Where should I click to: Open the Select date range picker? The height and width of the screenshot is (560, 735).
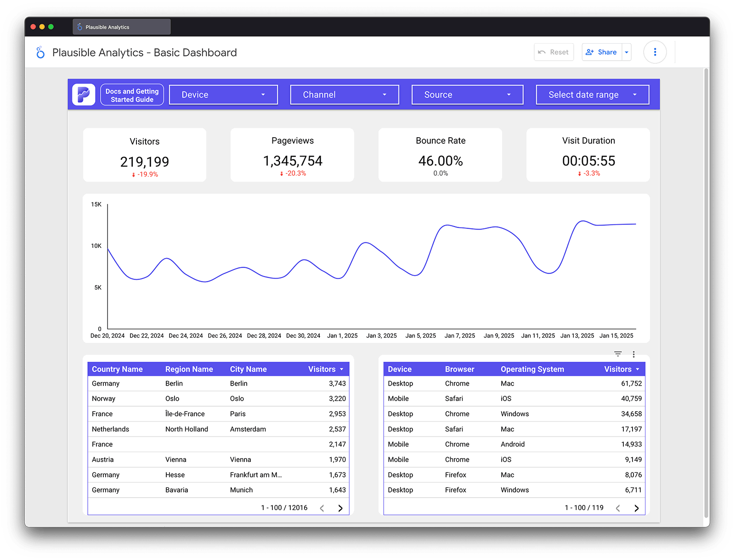click(x=592, y=94)
